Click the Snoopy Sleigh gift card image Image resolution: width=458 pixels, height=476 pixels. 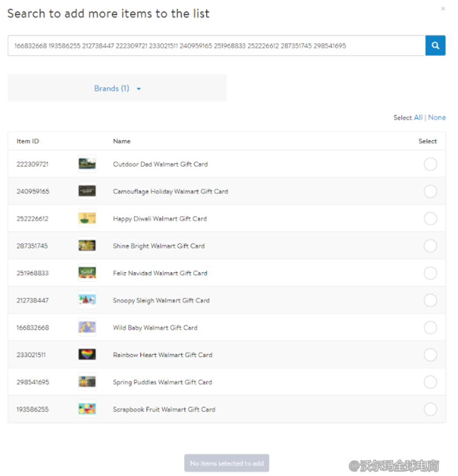point(87,300)
